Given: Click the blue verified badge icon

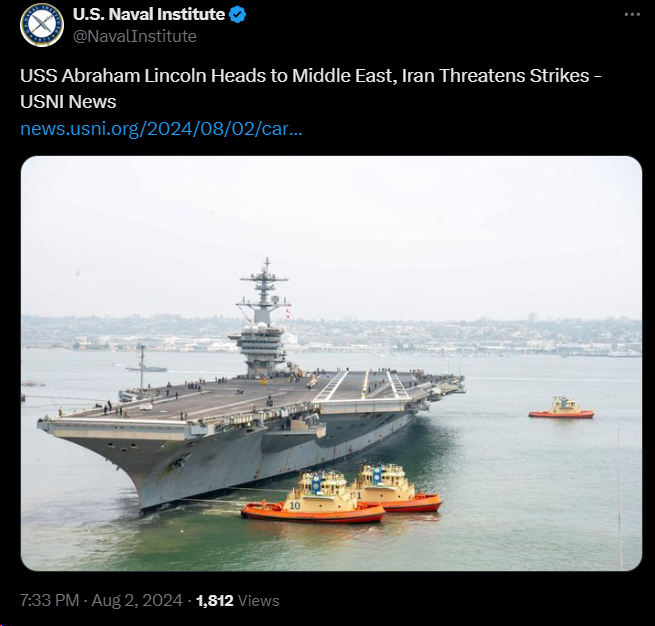Looking at the screenshot, I should tap(238, 15).
